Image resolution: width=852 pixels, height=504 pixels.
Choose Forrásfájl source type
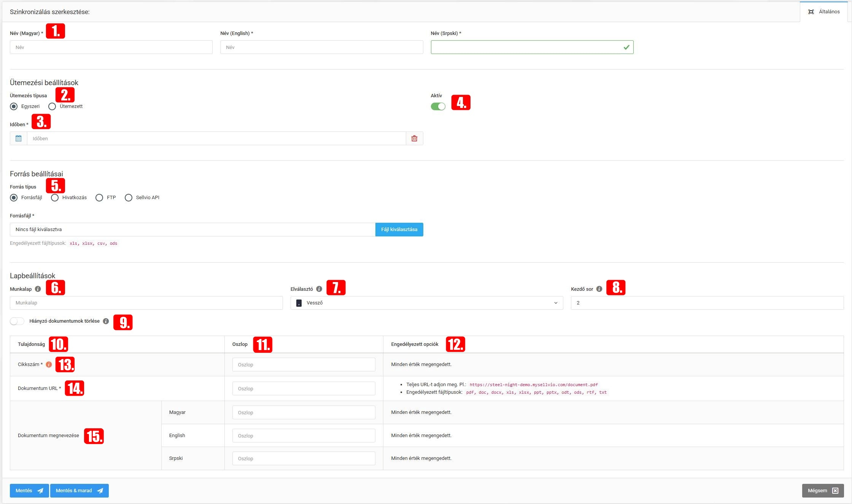pyautogui.click(x=14, y=198)
